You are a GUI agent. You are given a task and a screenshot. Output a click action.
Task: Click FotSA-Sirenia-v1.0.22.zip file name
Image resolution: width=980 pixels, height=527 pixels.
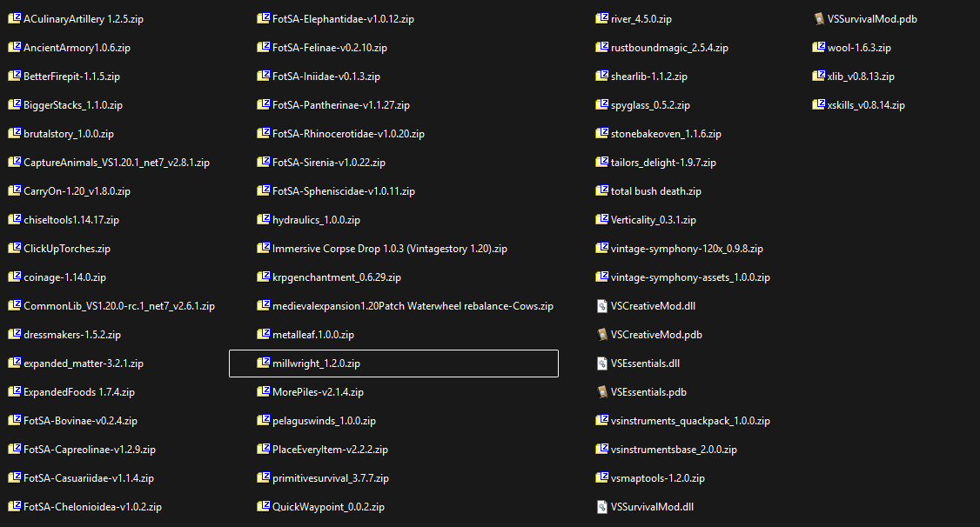coord(329,163)
